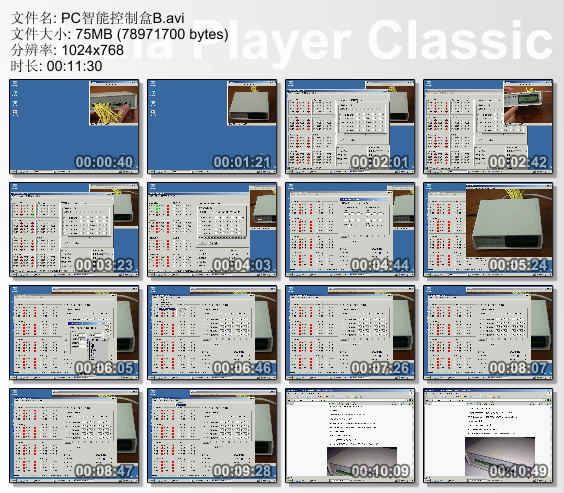Select the frame at 00:01:21
Image resolution: width=564 pixels, height=493 pixels.
coord(212,127)
